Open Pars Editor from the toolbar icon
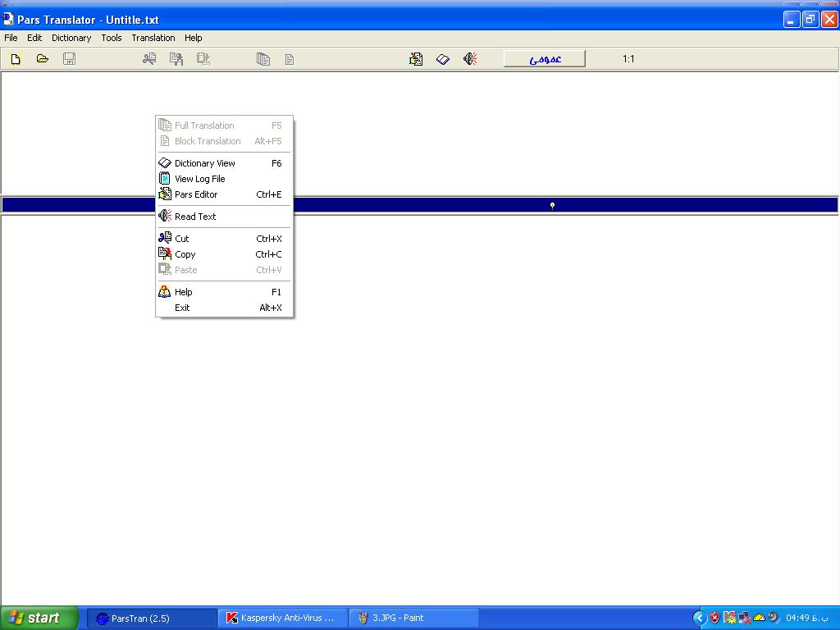 coord(416,59)
